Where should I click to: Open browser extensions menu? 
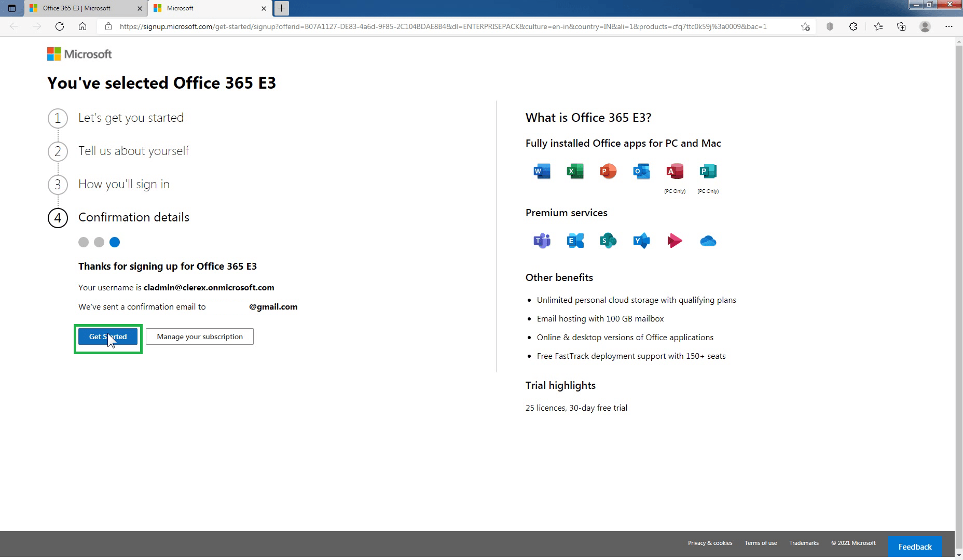pos(853,26)
